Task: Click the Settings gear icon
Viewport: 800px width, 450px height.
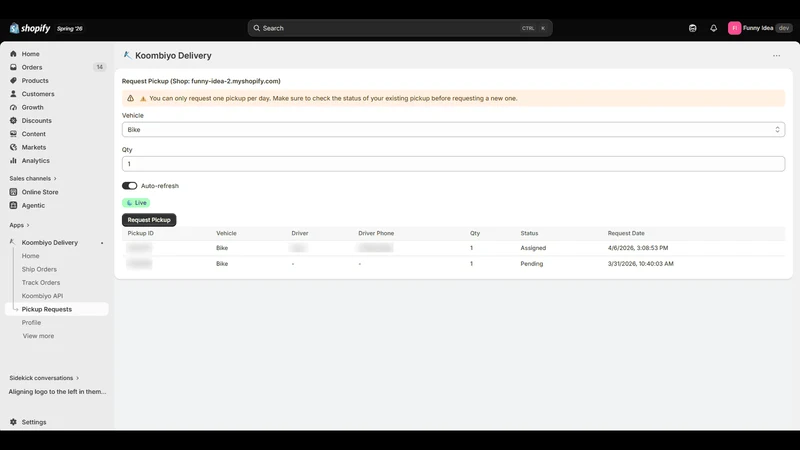Action: click(x=13, y=422)
